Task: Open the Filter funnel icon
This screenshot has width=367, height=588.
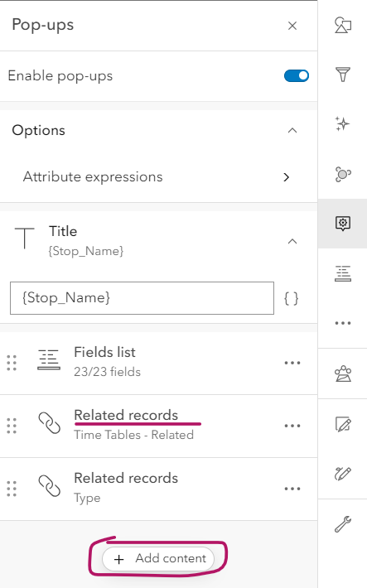Action: click(343, 75)
